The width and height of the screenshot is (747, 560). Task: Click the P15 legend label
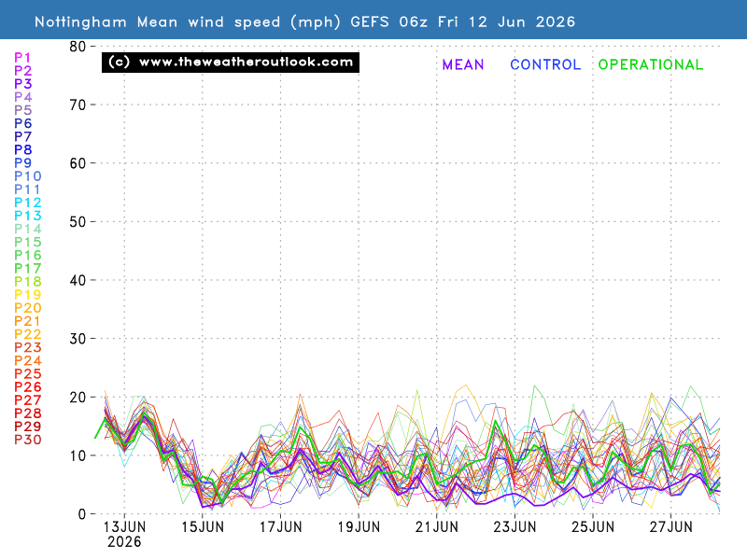pyautogui.click(x=28, y=242)
